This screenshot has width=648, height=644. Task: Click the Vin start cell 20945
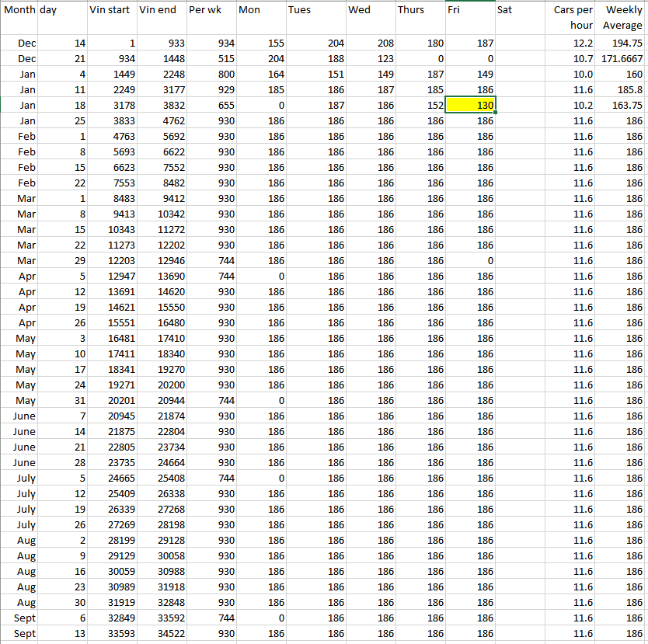pyautogui.click(x=110, y=416)
